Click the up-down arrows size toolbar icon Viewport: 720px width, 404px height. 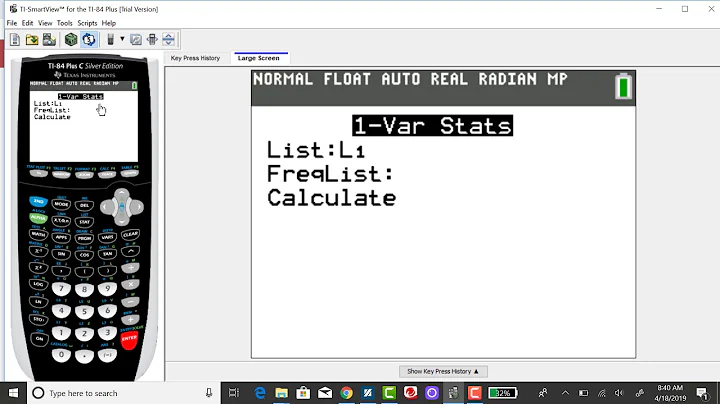point(169,40)
